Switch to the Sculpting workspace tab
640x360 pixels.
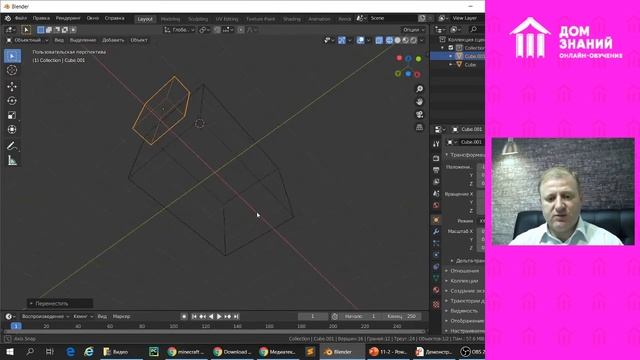[x=198, y=19]
